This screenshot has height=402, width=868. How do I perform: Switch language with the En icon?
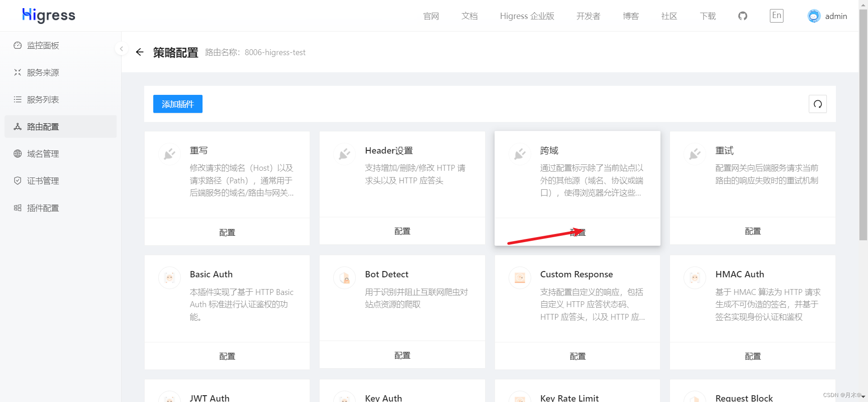tap(777, 16)
